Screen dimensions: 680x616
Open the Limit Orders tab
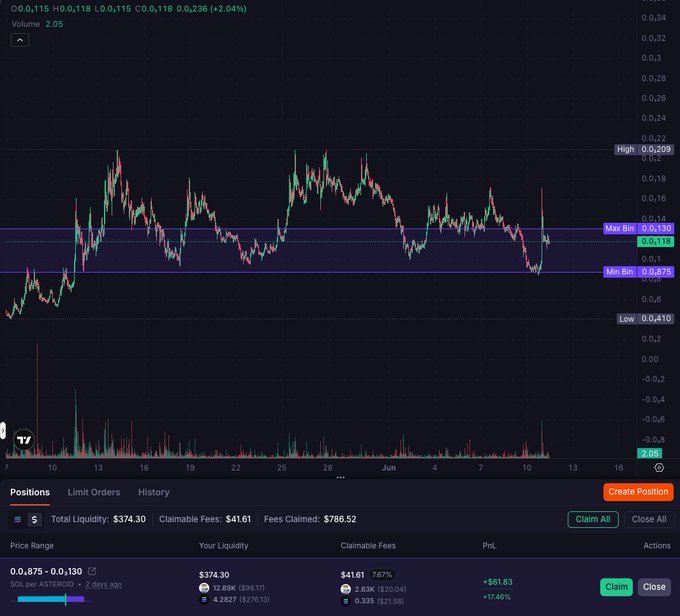pyautogui.click(x=94, y=492)
